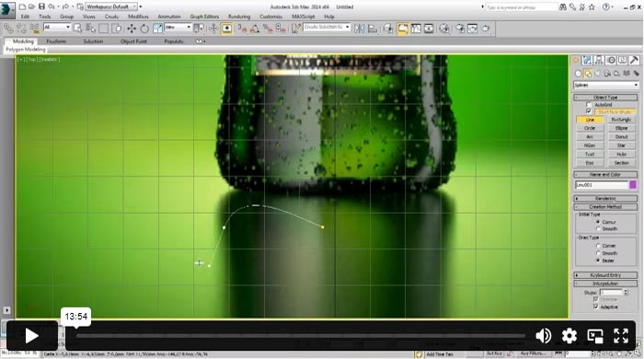Click the Undo icon in quick access toolbar
Screen dimensions: 644x359
coord(51,6)
